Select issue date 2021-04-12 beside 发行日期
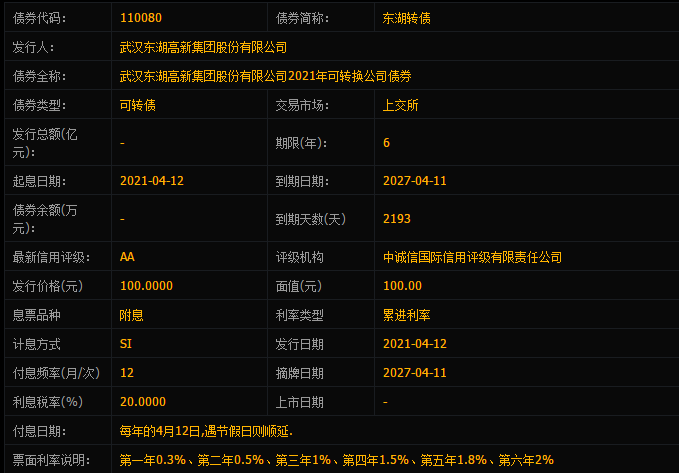The image size is (679, 473). 414,344
